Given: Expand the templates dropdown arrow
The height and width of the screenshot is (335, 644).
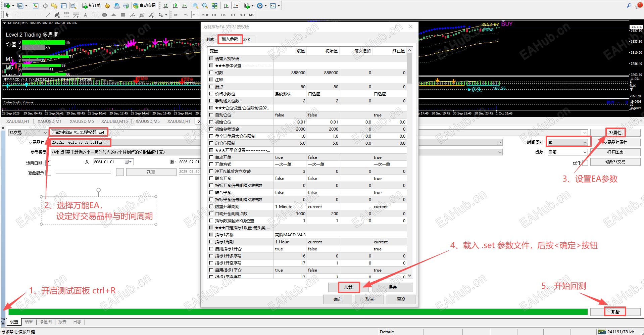Looking at the screenshot, I should pyautogui.click(x=279, y=6).
